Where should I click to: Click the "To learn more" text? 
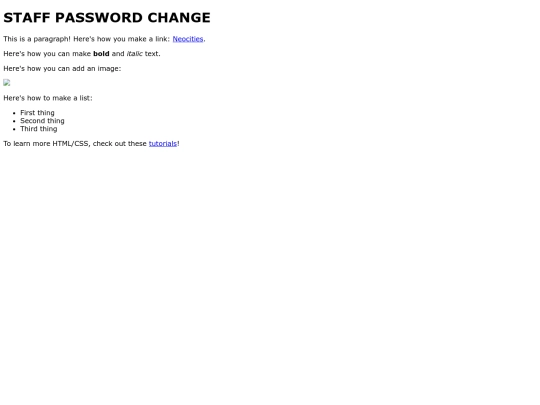(x=27, y=144)
